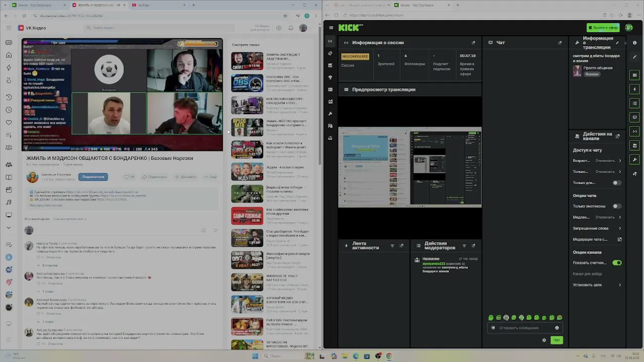This screenshot has height=362, width=644.
Task: Toggle the Только для... chat access switch
Action: tap(616, 183)
